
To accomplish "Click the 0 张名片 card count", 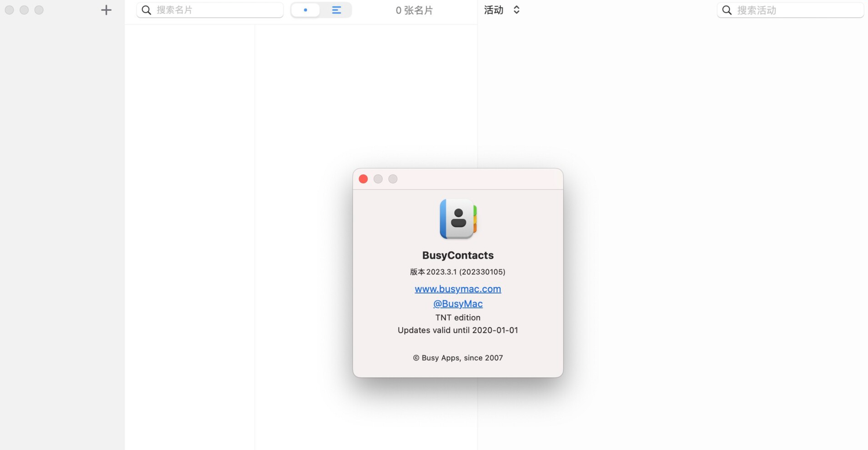I will (414, 10).
